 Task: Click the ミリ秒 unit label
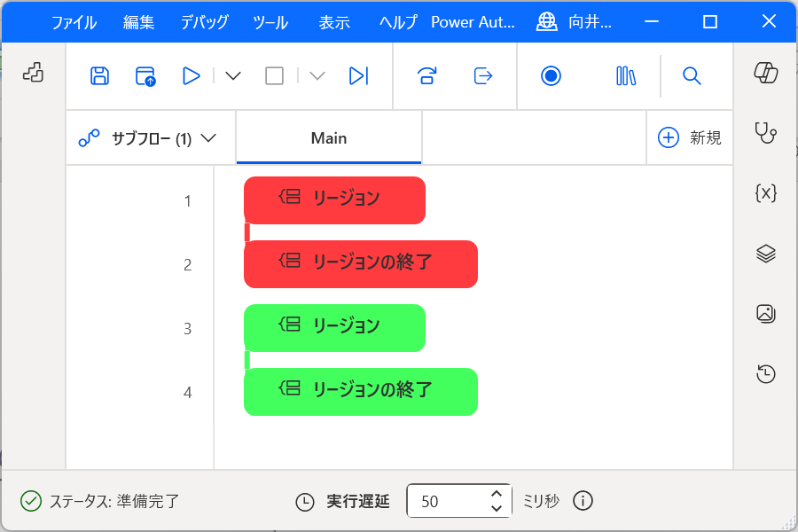tap(542, 501)
